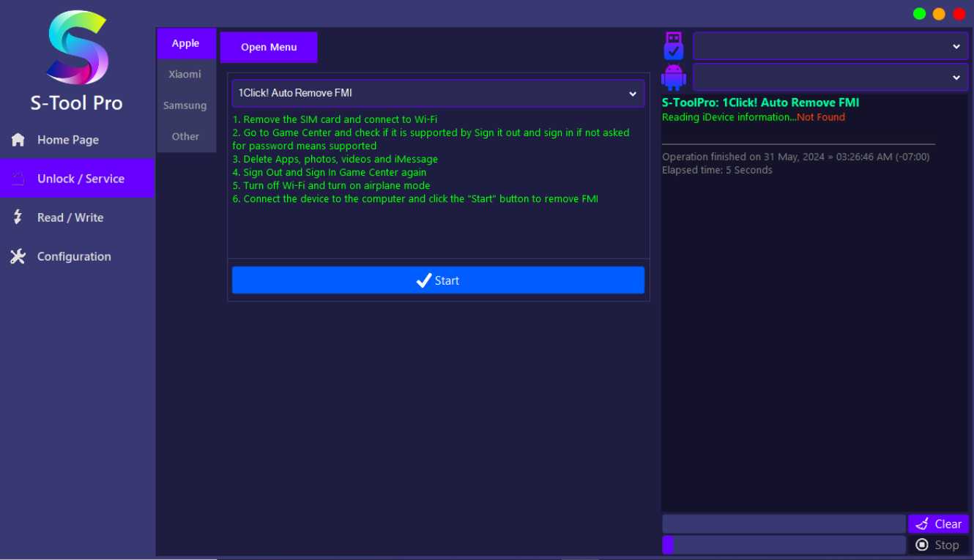Click 'Elapsed time: 5 Seconds' text

[717, 170]
